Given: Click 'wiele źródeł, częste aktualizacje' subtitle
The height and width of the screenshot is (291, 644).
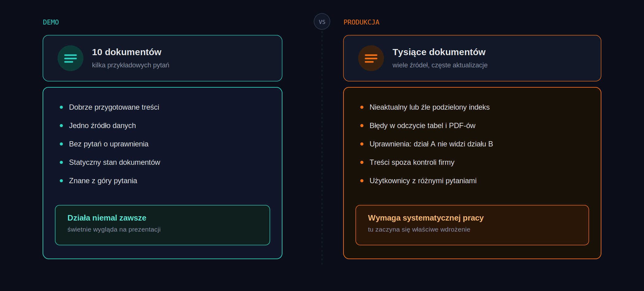Looking at the screenshot, I should coord(440,65).
